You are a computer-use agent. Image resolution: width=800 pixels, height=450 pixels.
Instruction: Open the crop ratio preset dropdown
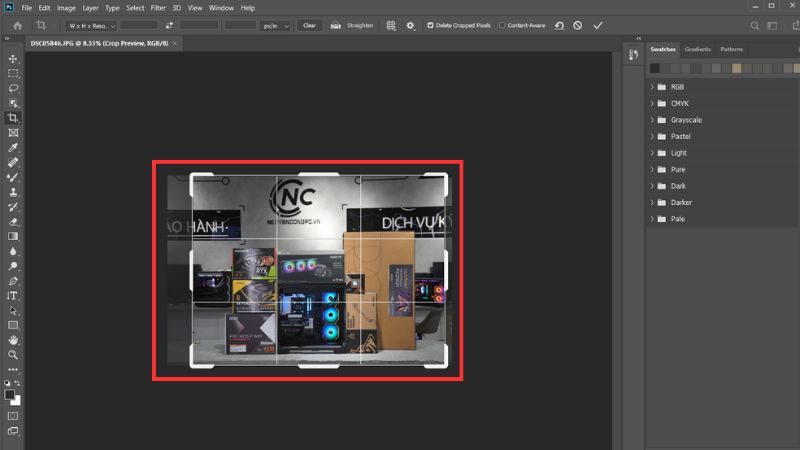pos(91,25)
